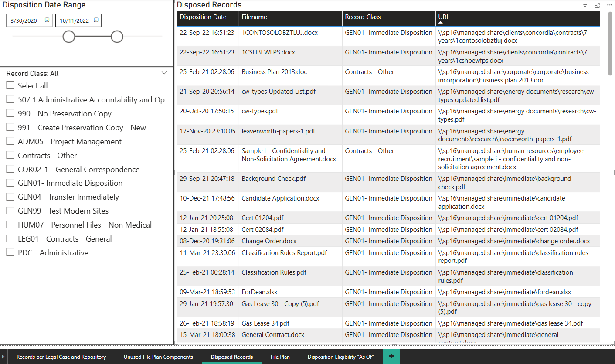This screenshot has height=364, width=615.
Task: Enable the Contracts - Other checkbox
Action: click(10, 155)
